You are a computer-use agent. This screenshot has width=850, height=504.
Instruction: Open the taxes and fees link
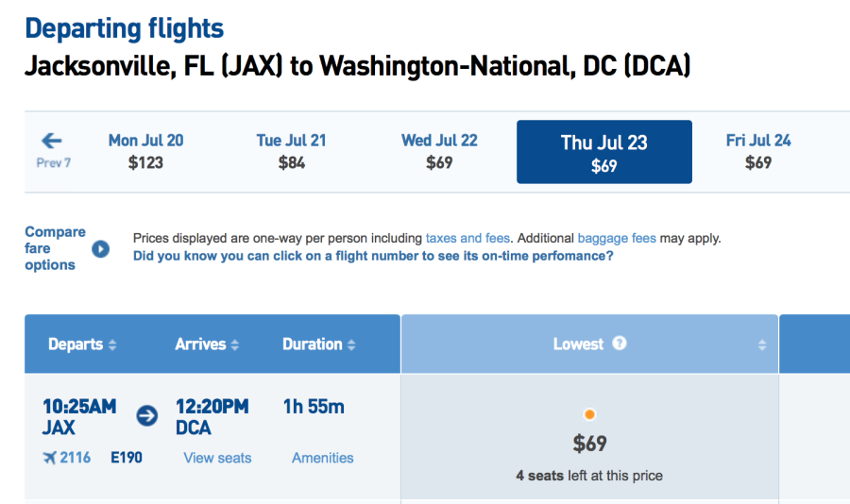467,238
